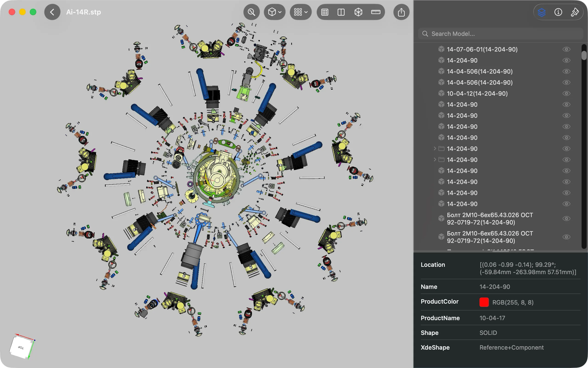Toggle the wireframe cube display icon
The width and height of the screenshot is (588, 368).
coord(358,12)
